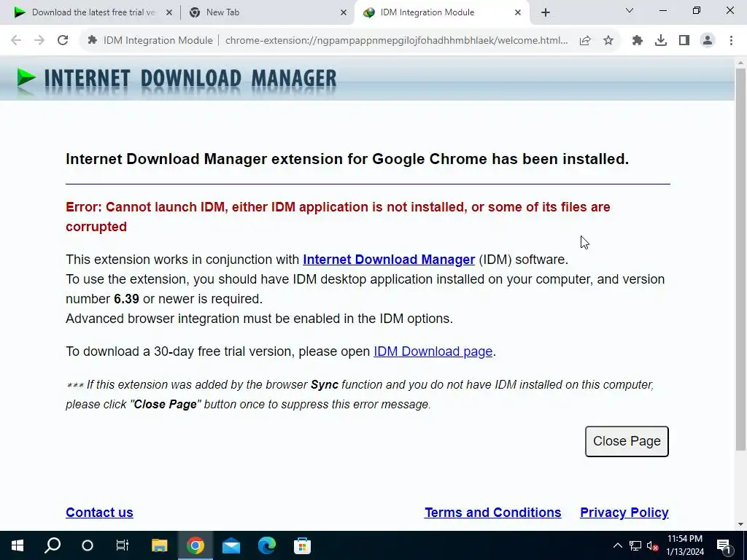Open Chrome downloads tray icon
747x560 pixels.
pyautogui.click(x=661, y=41)
